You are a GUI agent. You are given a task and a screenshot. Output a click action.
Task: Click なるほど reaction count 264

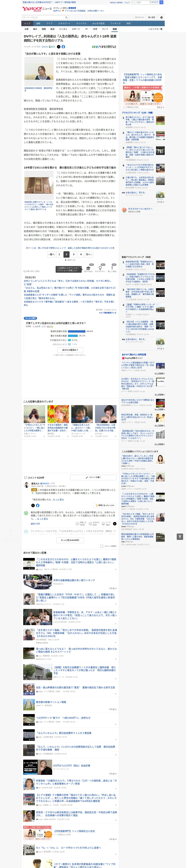(94, 524)
